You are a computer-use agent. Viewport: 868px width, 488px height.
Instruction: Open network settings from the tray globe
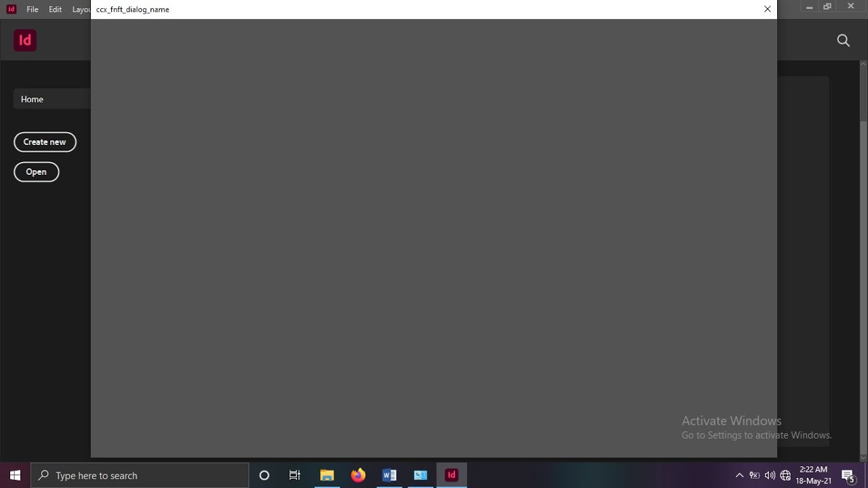[785, 475]
